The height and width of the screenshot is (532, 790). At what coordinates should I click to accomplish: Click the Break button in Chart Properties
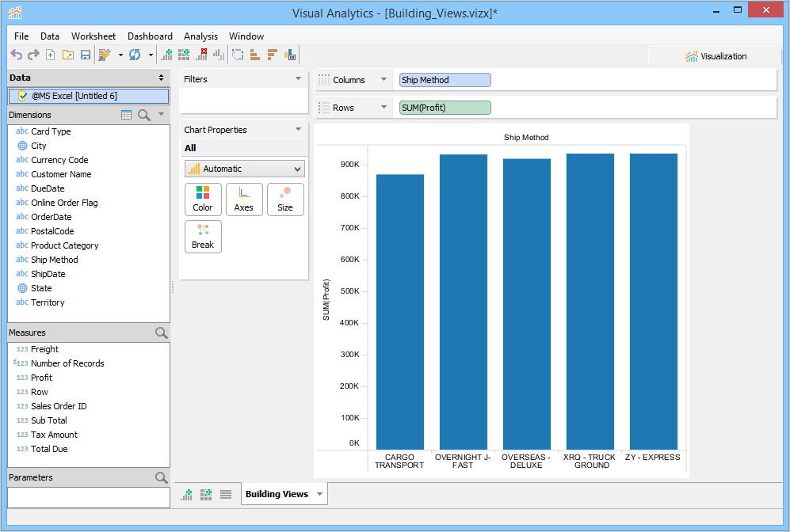tap(203, 237)
